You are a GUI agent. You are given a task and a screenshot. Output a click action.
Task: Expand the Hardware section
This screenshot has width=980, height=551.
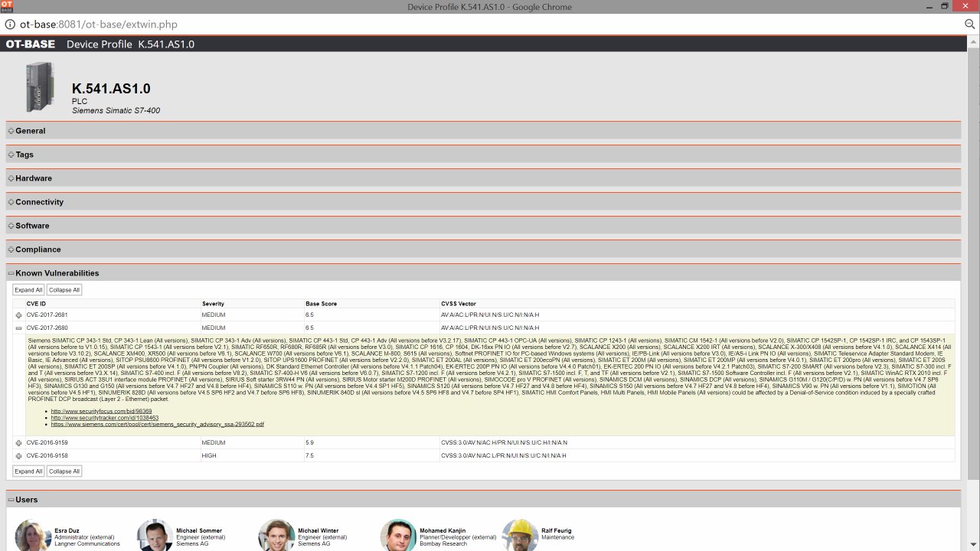[11, 178]
